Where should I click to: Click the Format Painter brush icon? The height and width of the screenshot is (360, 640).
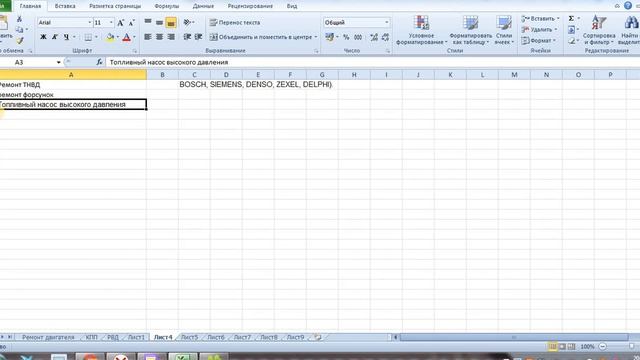[x=20, y=40]
